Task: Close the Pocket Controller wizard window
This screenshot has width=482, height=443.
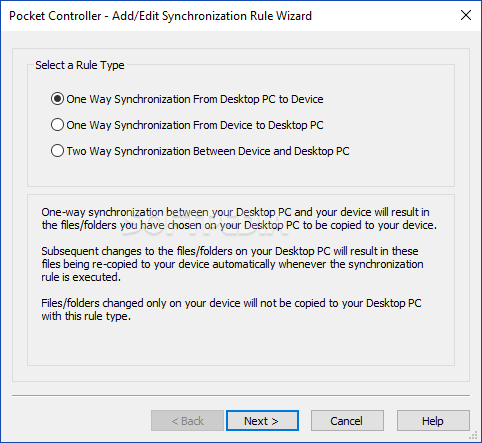Action: click(466, 15)
